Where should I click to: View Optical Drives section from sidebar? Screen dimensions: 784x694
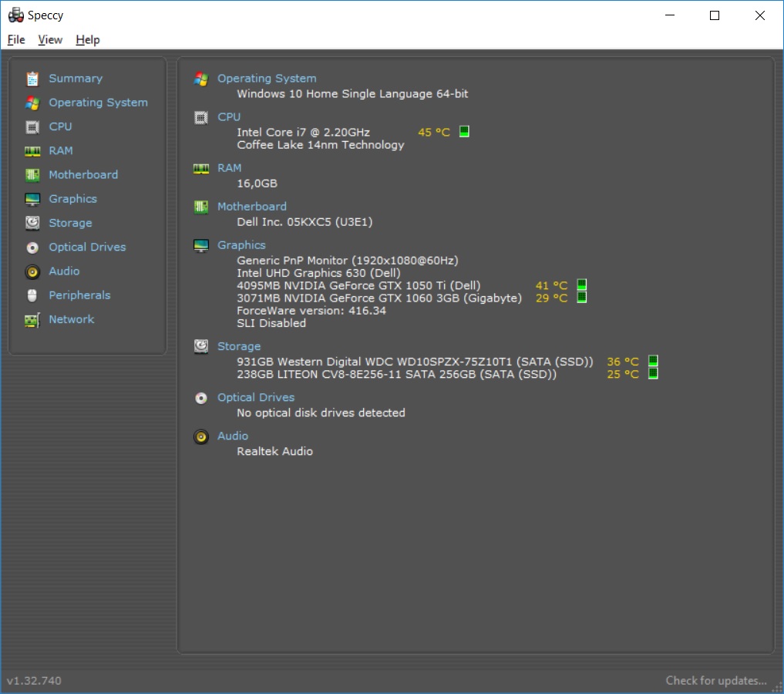(x=87, y=247)
